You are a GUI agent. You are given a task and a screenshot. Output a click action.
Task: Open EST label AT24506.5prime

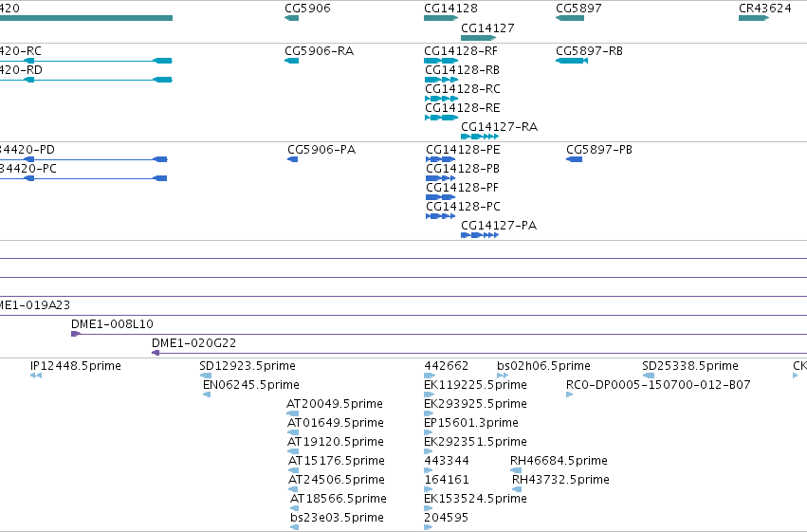(336, 480)
